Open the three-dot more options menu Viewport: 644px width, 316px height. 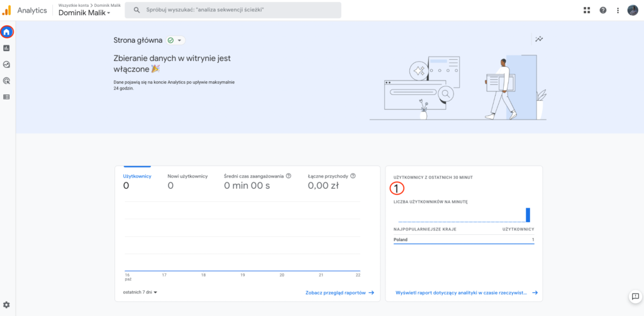(x=618, y=10)
